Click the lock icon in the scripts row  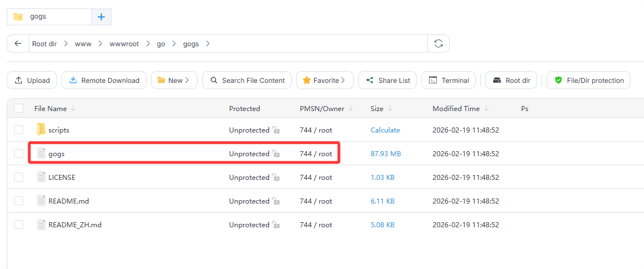coord(276,130)
